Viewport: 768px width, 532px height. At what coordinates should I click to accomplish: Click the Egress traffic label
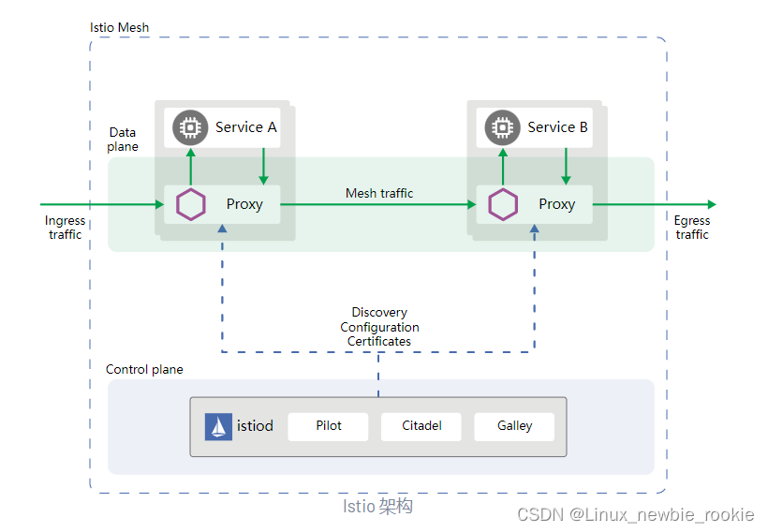(692, 228)
